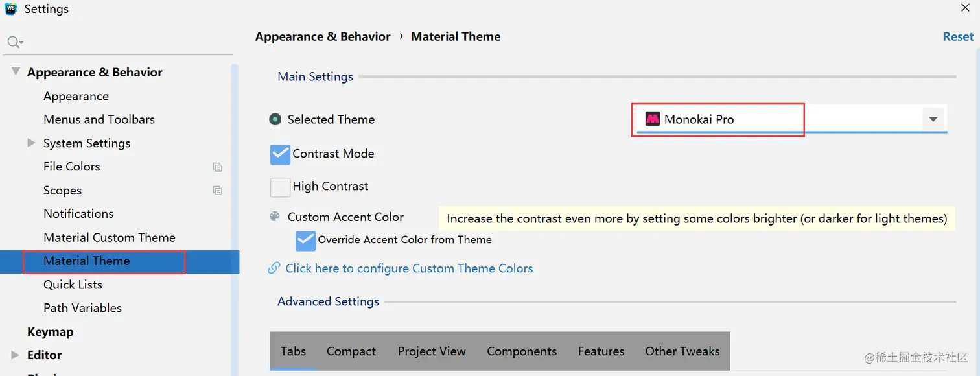The width and height of the screenshot is (980, 376).
Task: Click the Monokai Pro theme logo icon
Action: pos(652,119)
